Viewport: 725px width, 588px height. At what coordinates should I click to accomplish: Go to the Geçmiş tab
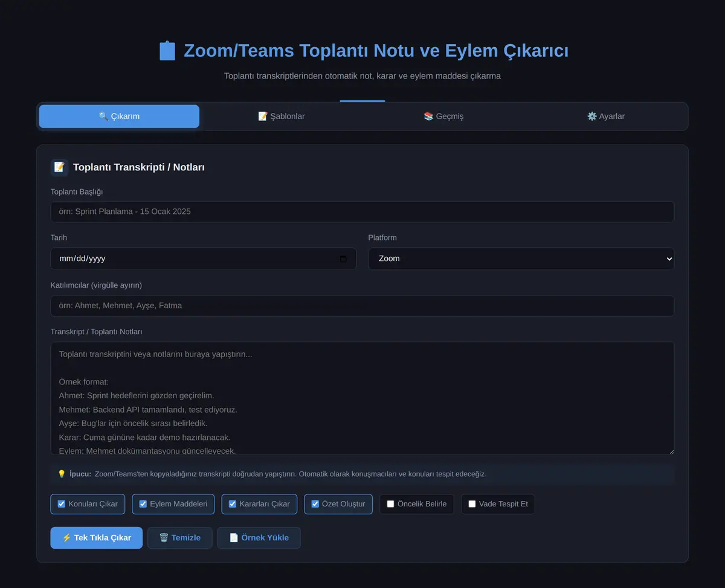(443, 116)
